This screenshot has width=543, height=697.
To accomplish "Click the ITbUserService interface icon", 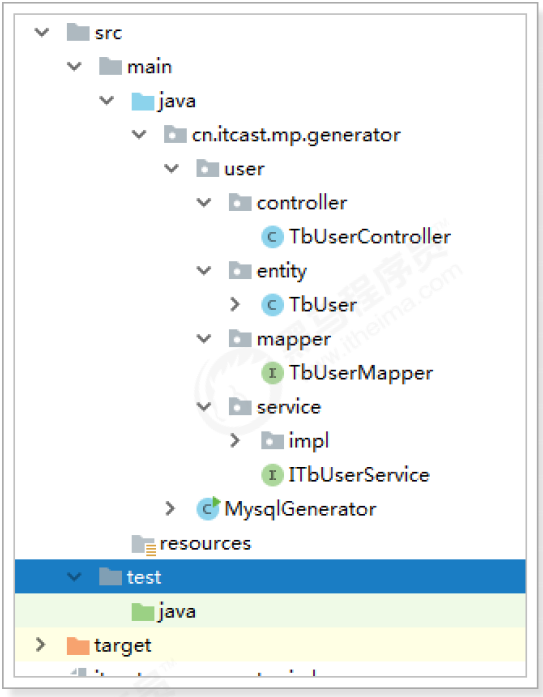I will 272,475.
